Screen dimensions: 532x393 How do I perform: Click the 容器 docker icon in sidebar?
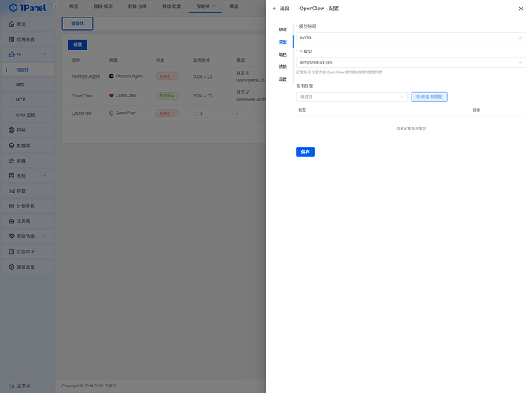click(x=11, y=160)
